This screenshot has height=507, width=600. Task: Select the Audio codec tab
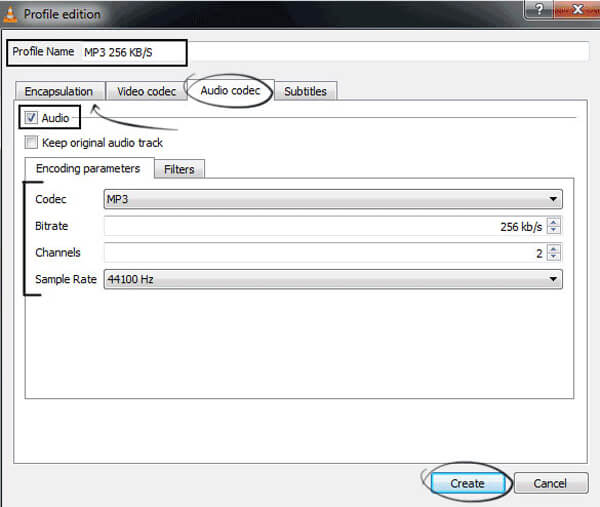pyautogui.click(x=231, y=91)
